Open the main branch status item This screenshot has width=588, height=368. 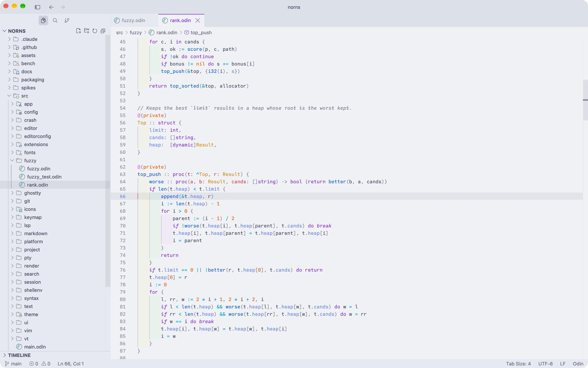coord(13,364)
